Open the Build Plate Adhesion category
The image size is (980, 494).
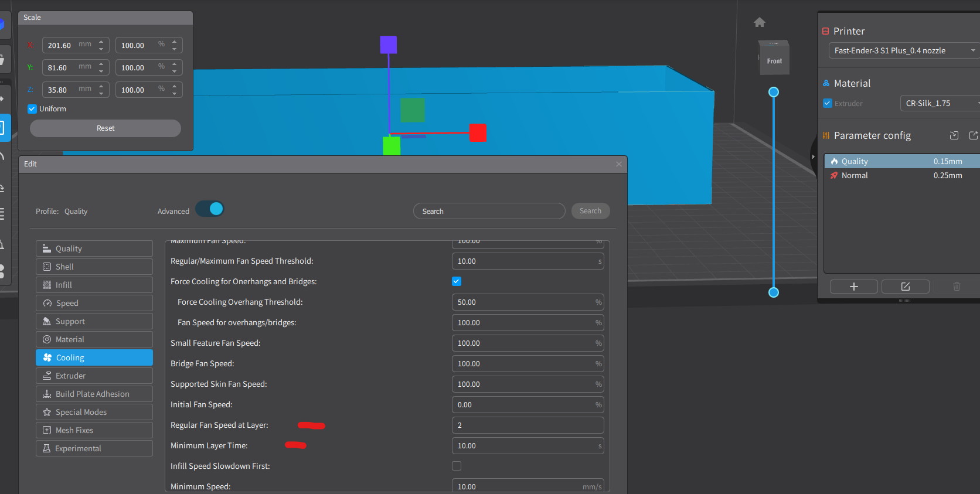coord(94,394)
